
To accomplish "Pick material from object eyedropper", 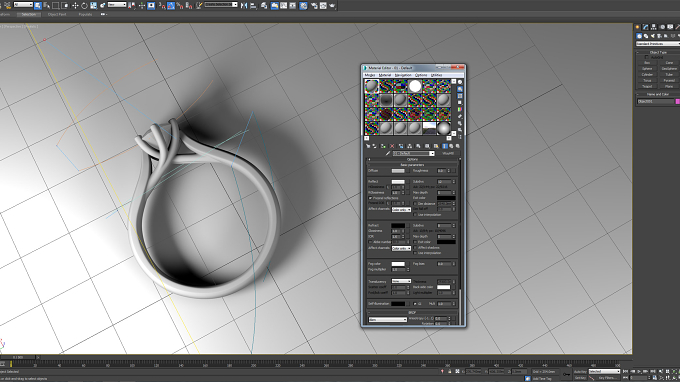I will point(388,153).
